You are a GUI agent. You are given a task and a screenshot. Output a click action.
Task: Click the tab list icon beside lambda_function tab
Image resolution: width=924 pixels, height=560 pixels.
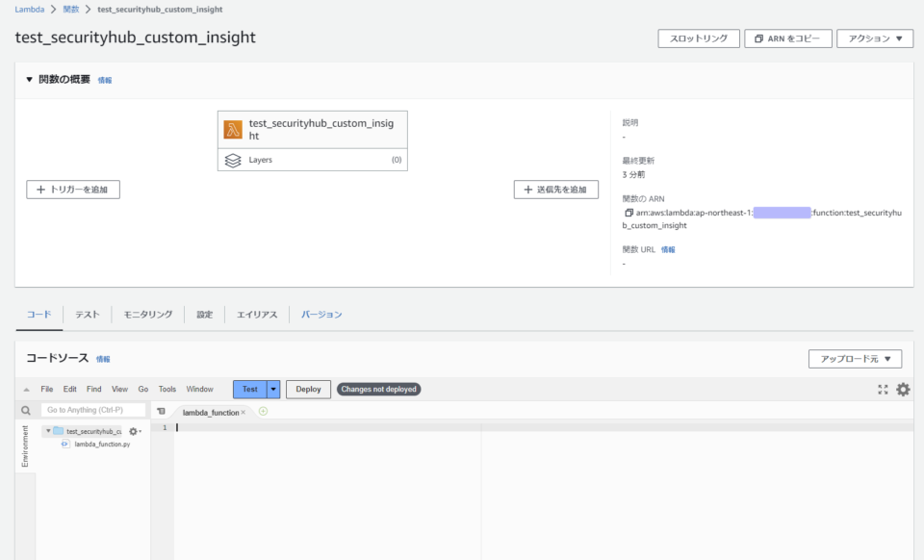[161, 412]
